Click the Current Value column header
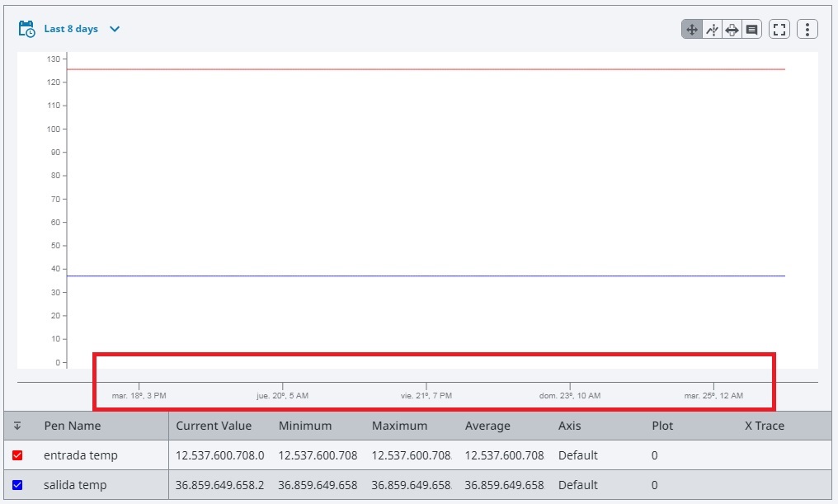838x504 pixels. click(x=214, y=426)
